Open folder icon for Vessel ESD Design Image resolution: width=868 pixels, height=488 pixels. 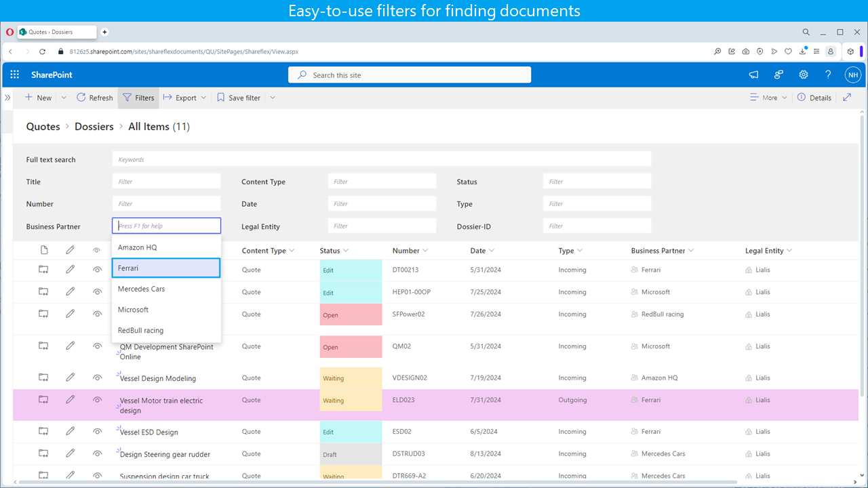click(43, 431)
